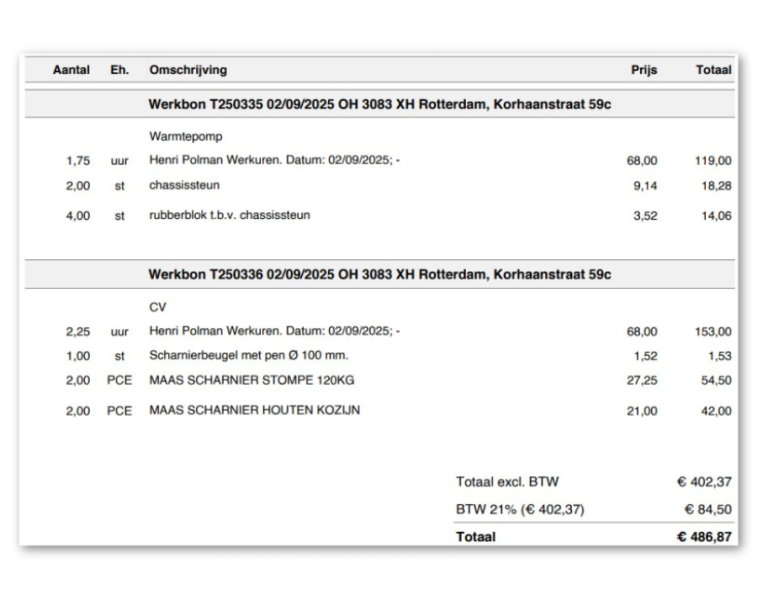Click the rubberblok t.b.v. chassissteun description
Viewport: 768px width, 606px height.
[x=229, y=214]
